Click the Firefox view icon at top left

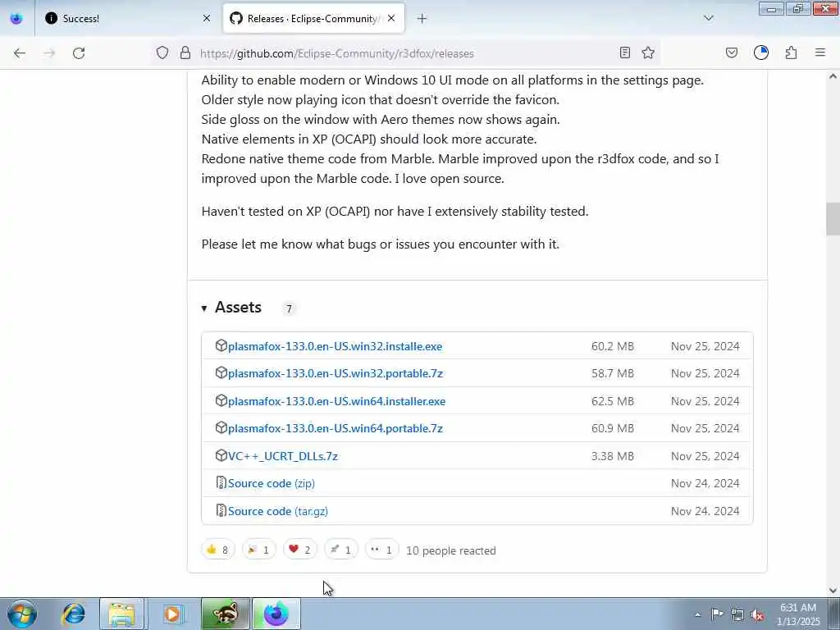[16, 18]
